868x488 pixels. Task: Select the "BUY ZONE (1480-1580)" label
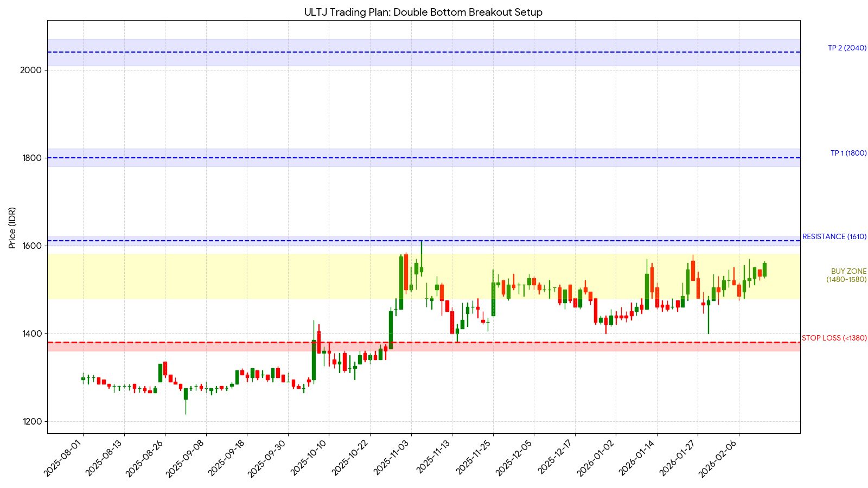click(x=846, y=275)
